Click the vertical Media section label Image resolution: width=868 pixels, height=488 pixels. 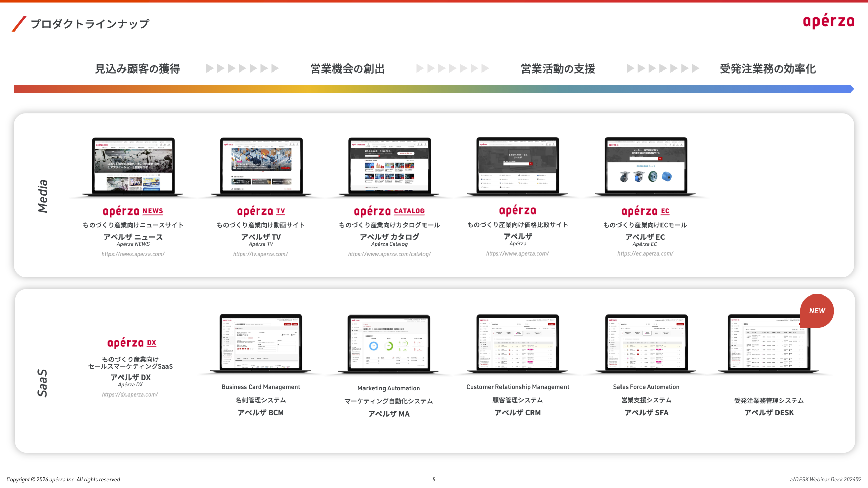point(42,196)
